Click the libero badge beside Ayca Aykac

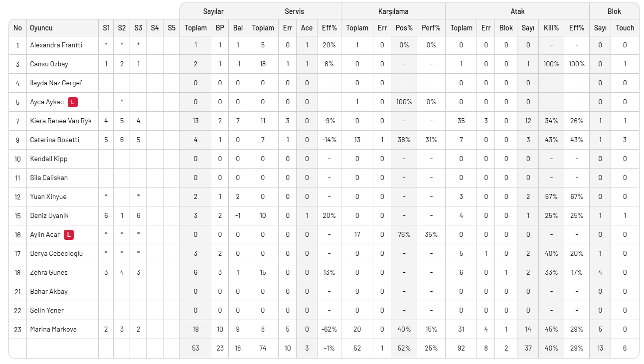(x=73, y=102)
